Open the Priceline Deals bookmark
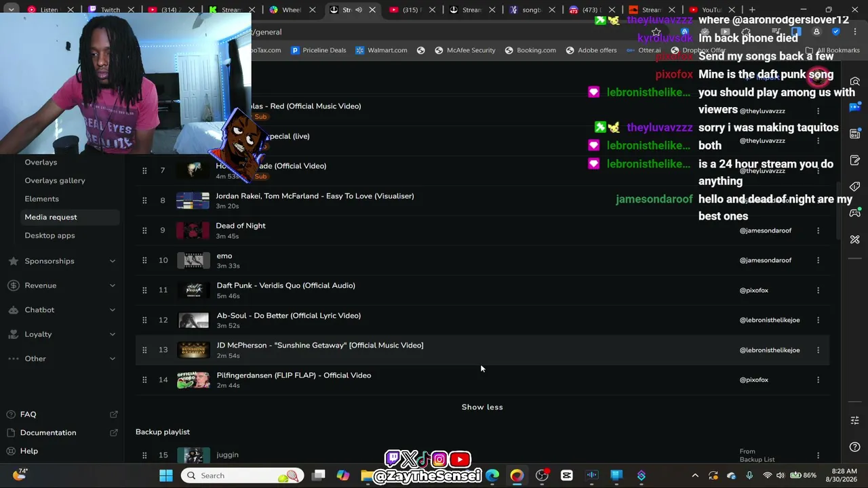 point(318,50)
